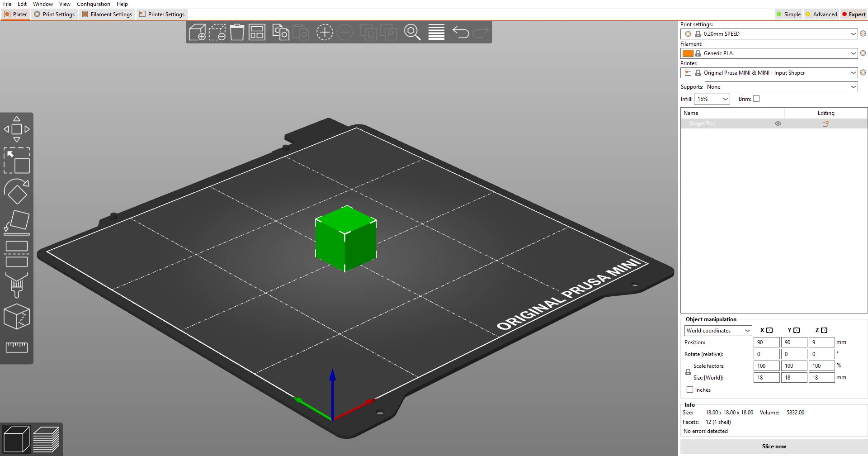The width and height of the screenshot is (868, 456).
Task: Switch to layers preview view
Action: 46,439
